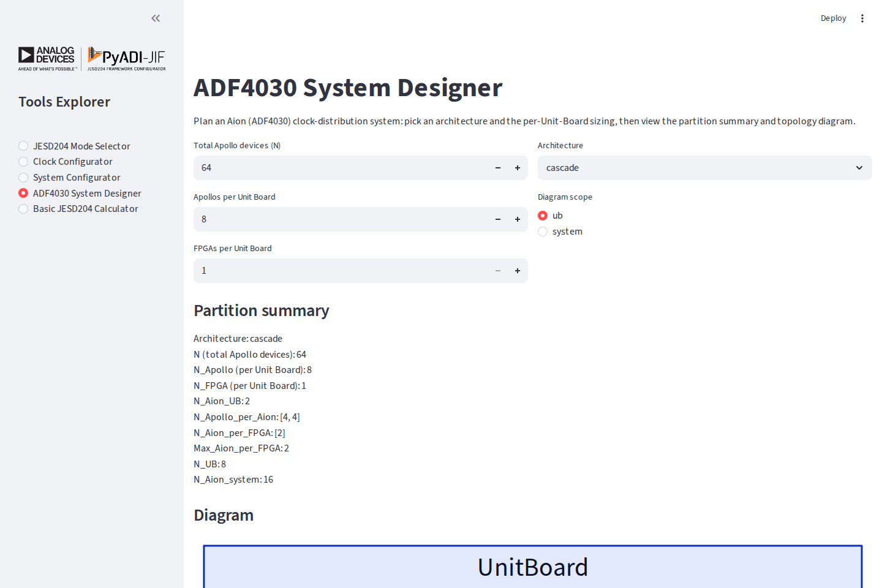
Task: Click 'N_Aion_per_FPGA: [2]' line
Action: [239, 433]
